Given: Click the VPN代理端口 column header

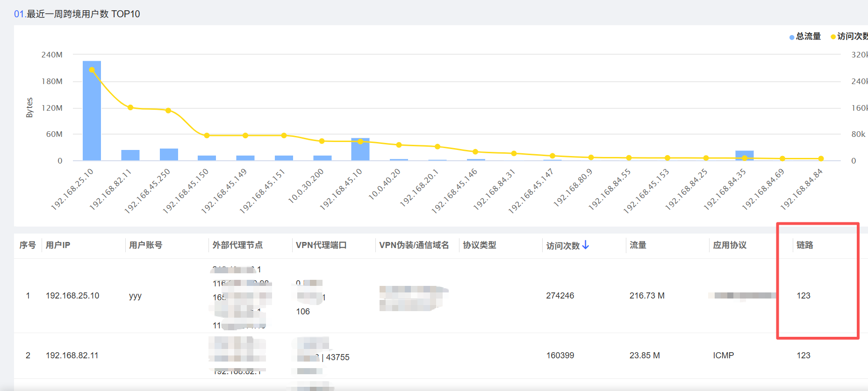Looking at the screenshot, I should (x=321, y=245).
